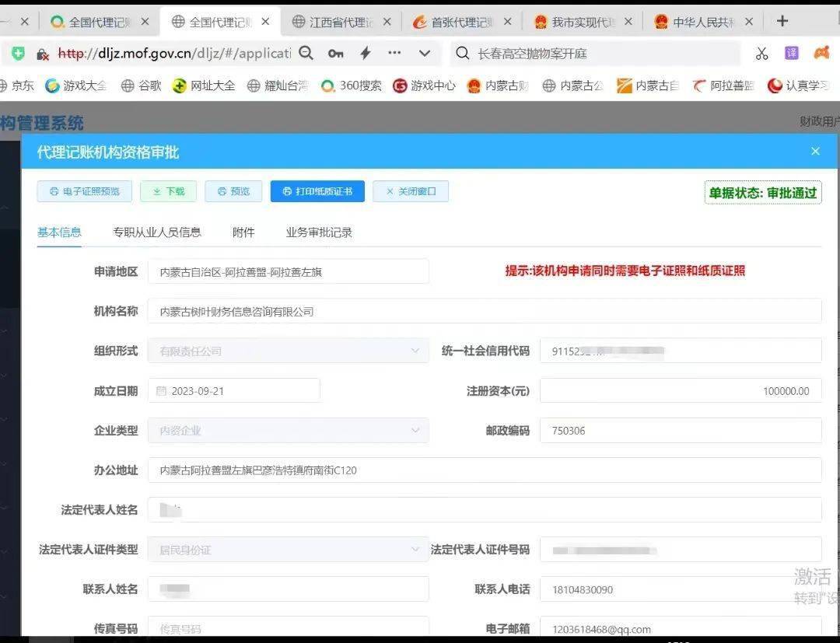Click the translate extension icon
Image resolution: width=840 pixels, height=643 pixels.
(791, 53)
